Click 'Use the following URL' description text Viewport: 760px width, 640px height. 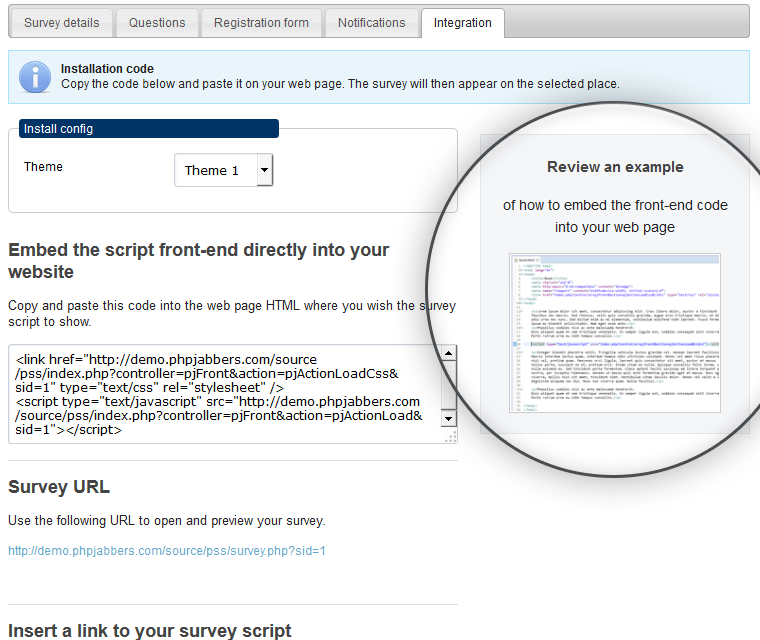click(167, 521)
